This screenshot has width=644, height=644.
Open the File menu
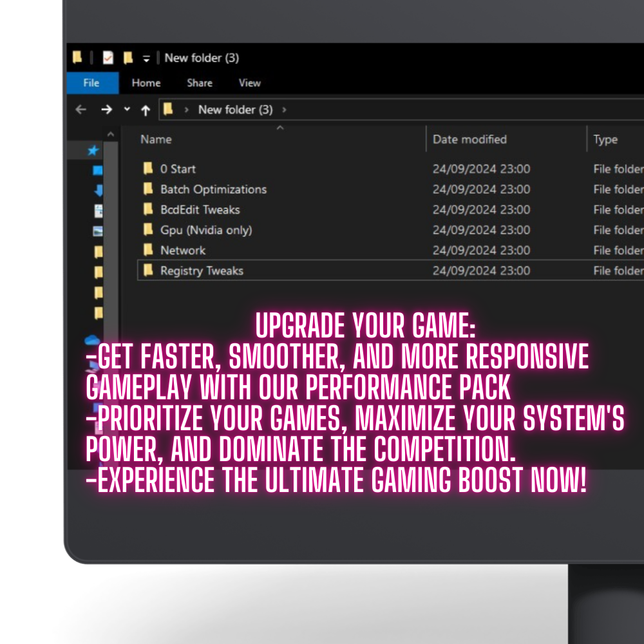(92, 83)
